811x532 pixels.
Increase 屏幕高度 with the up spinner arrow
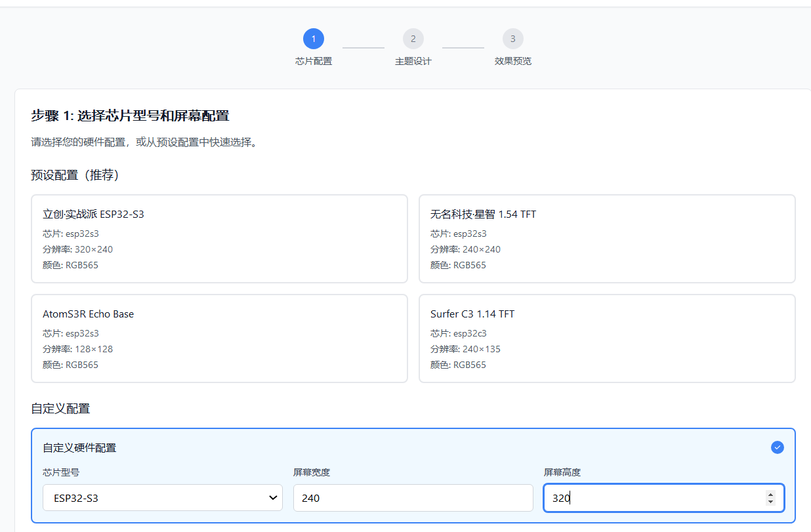coord(770,495)
